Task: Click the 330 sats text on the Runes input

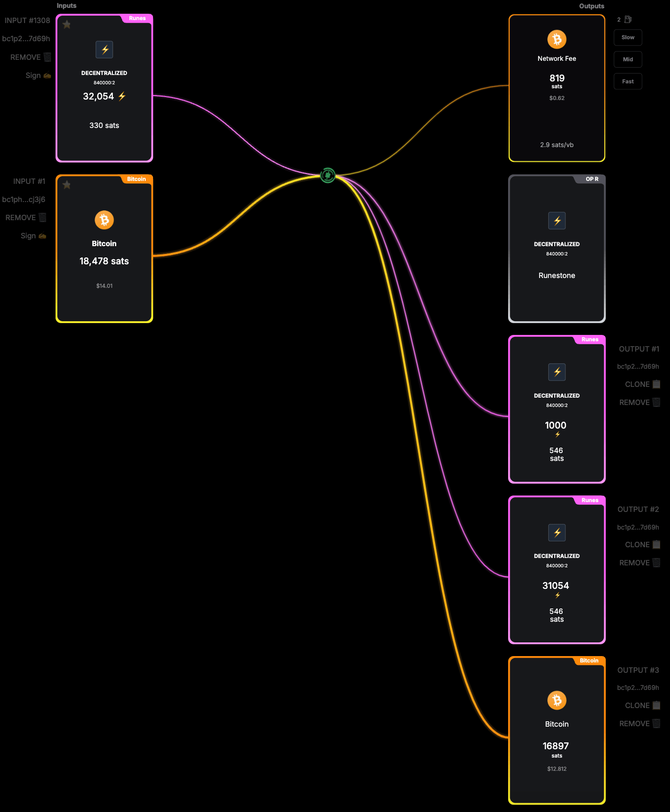Action: pyautogui.click(x=104, y=126)
